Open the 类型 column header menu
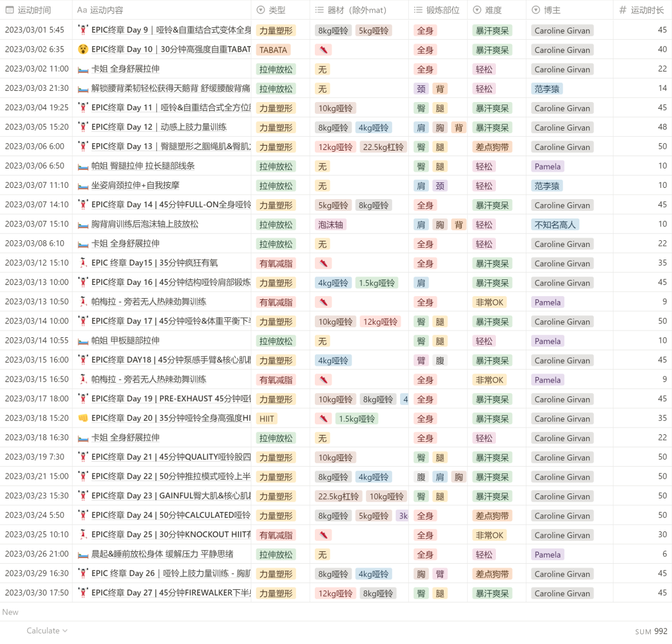Image resolution: width=672 pixels, height=644 pixels. coord(280,10)
